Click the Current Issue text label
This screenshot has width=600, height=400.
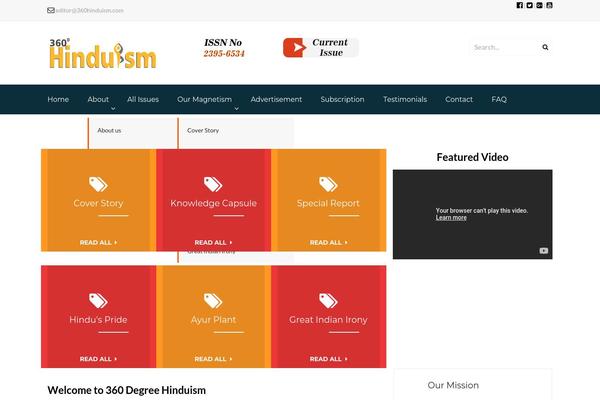tap(330, 47)
